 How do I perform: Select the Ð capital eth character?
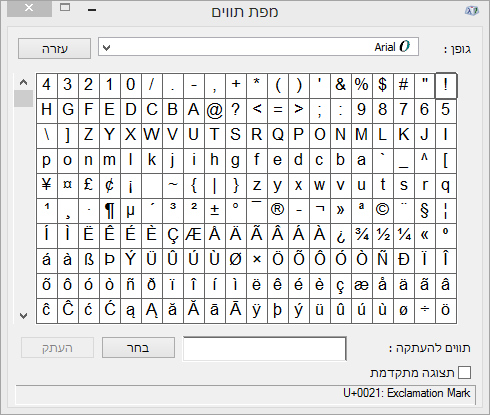pos(404,261)
